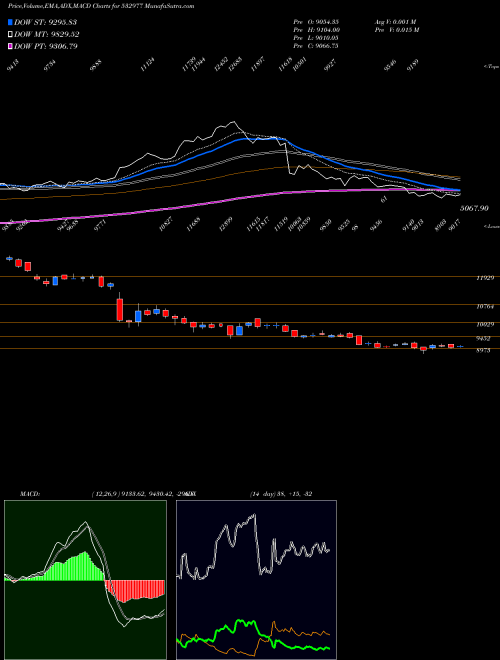Open the ADX indicator chart panel

point(256,580)
